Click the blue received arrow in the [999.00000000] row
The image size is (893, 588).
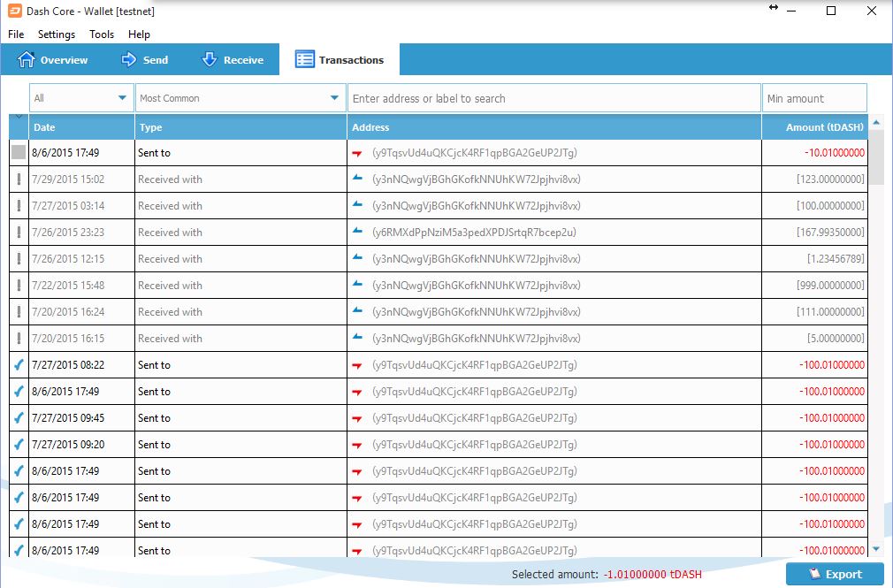(357, 284)
